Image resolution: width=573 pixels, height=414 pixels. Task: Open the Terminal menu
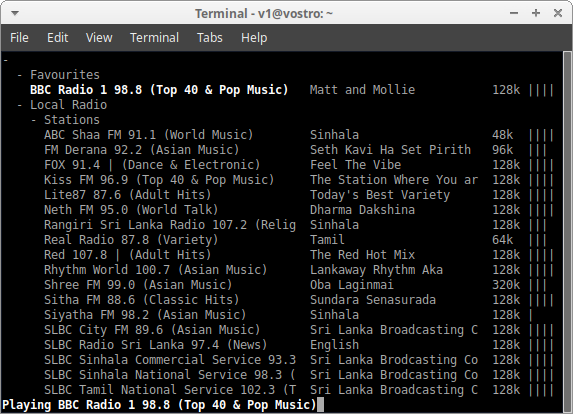[155, 38]
